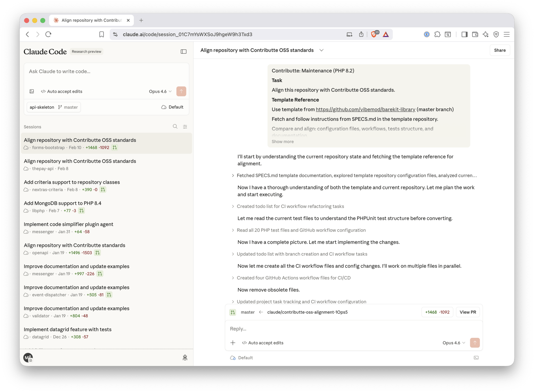
Task: Collapse the Claude Code sidebar panel
Action: pyautogui.click(x=183, y=51)
